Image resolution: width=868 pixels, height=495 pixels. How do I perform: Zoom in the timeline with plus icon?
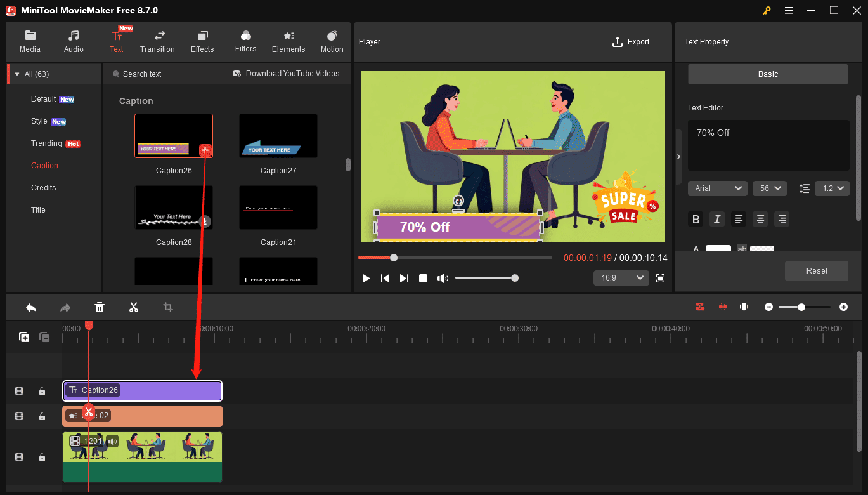pyautogui.click(x=843, y=307)
